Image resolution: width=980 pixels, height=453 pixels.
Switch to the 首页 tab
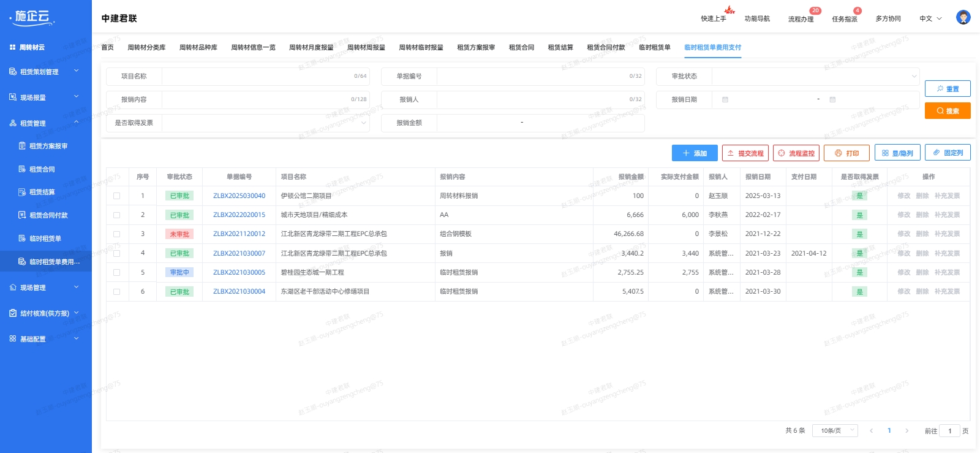coord(108,47)
